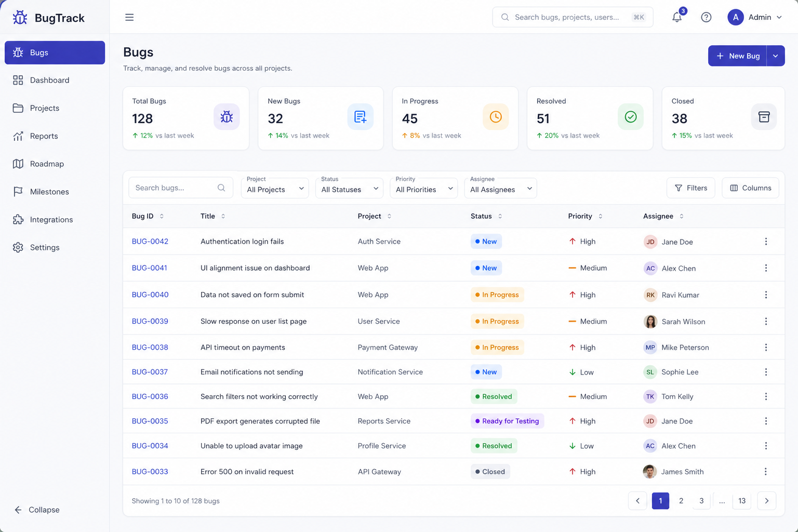The image size is (798, 532).
Task: Open row menu for BUG-0041
Action: [x=766, y=268]
